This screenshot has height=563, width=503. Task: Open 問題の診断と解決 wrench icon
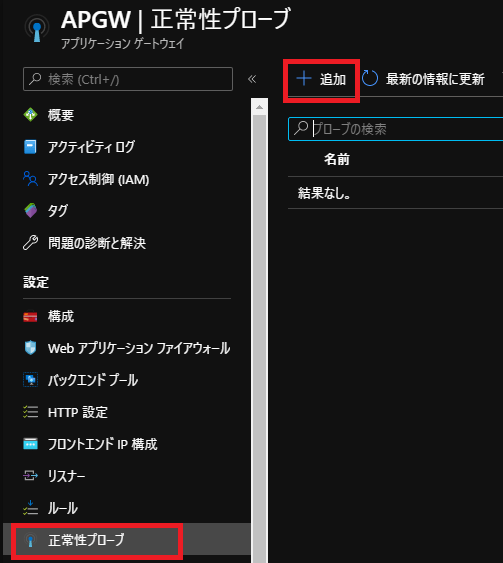(31, 243)
